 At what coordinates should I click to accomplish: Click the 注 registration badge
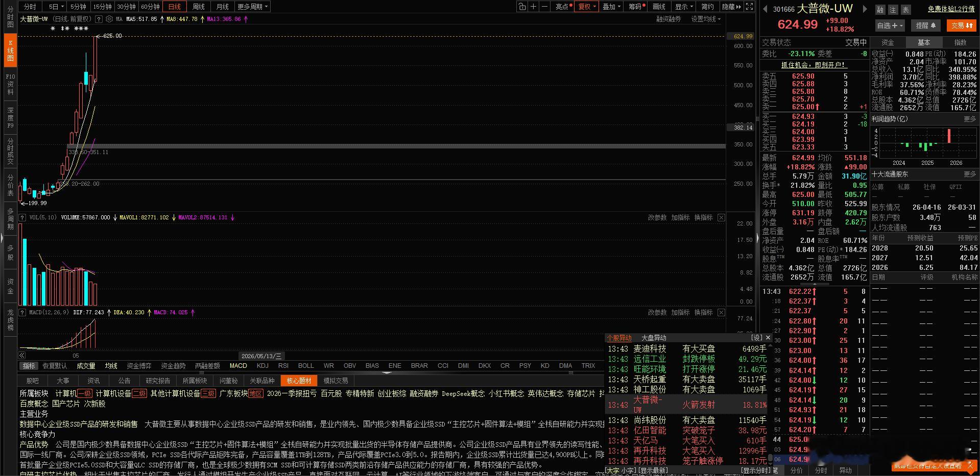click(893, 10)
